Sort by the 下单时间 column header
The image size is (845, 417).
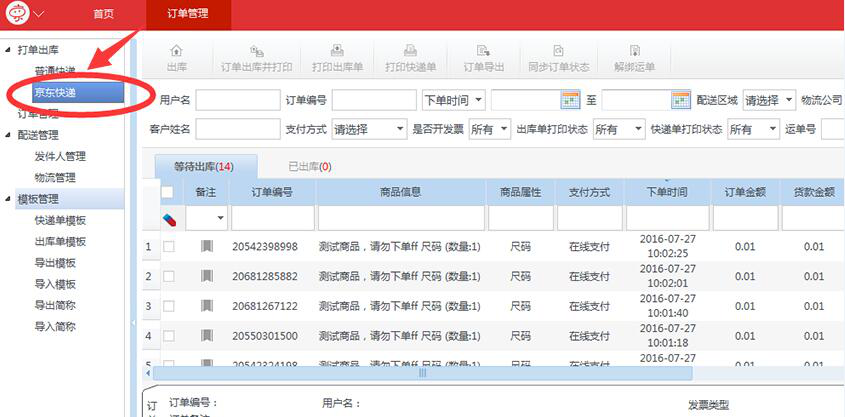(667, 192)
